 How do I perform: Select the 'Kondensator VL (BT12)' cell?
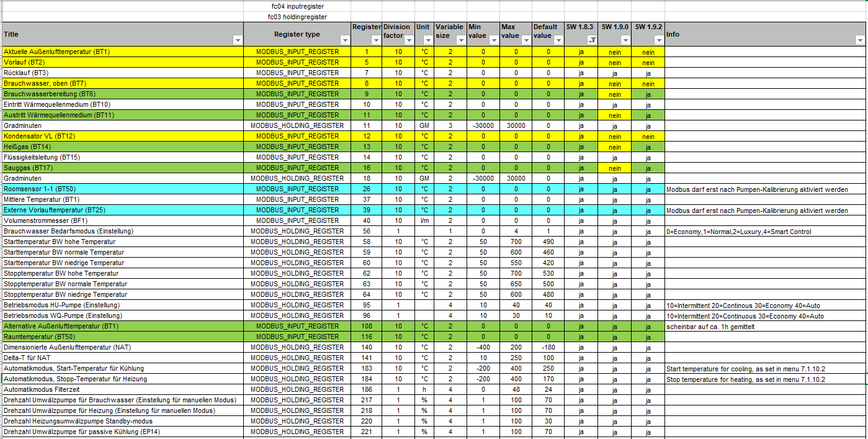[122, 136]
